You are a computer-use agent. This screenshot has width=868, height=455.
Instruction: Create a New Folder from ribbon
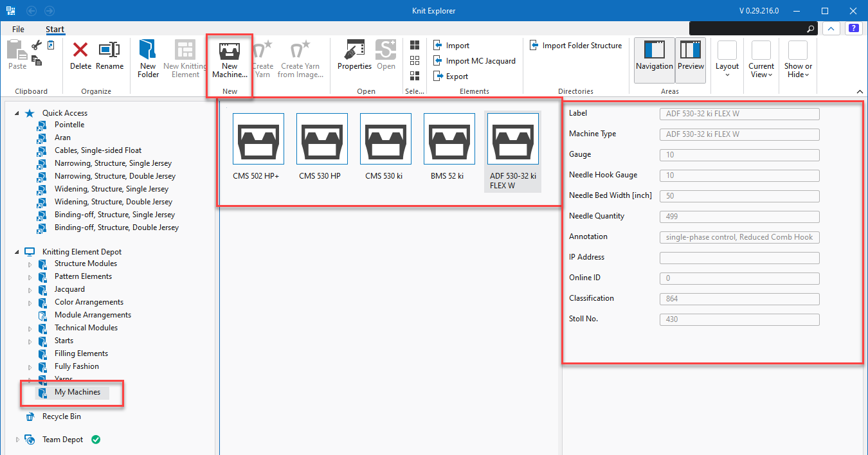tap(148, 51)
